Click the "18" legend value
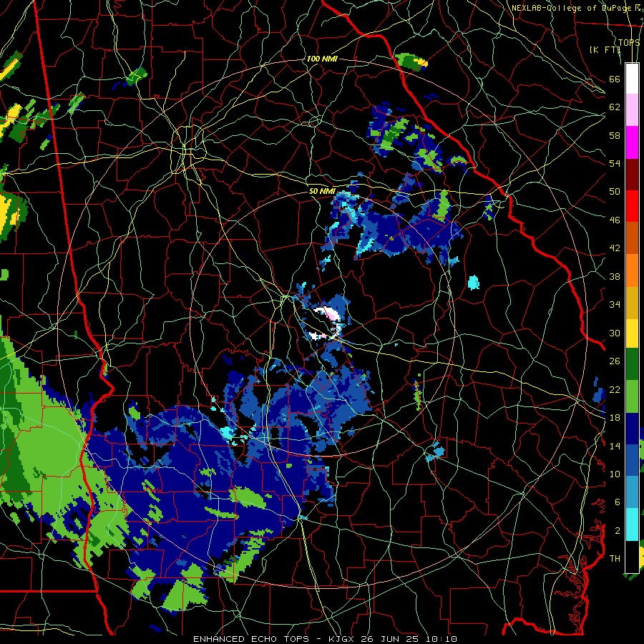The height and width of the screenshot is (644, 644). tap(615, 418)
